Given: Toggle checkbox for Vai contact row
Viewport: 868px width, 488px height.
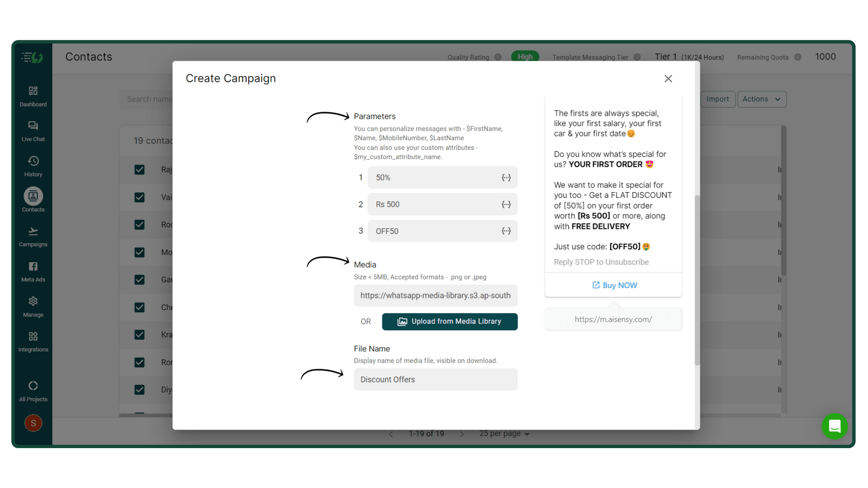Looking at the screenshot, I should 139,197.
